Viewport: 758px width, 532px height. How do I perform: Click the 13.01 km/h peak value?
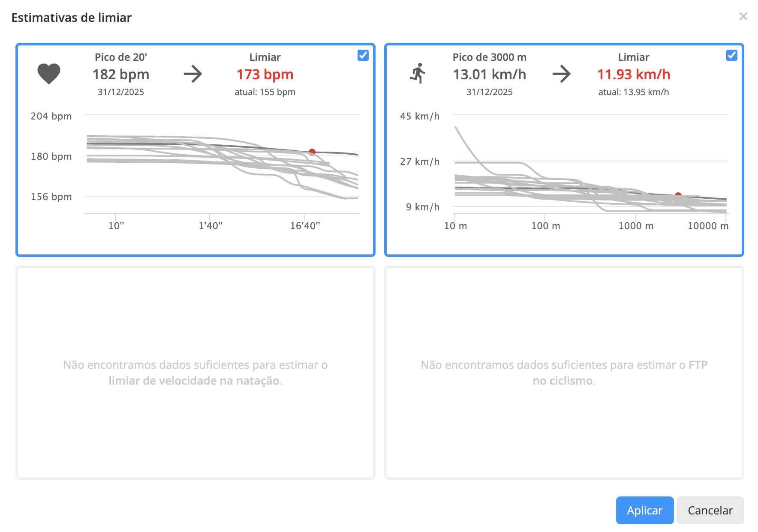coord(490,75)
